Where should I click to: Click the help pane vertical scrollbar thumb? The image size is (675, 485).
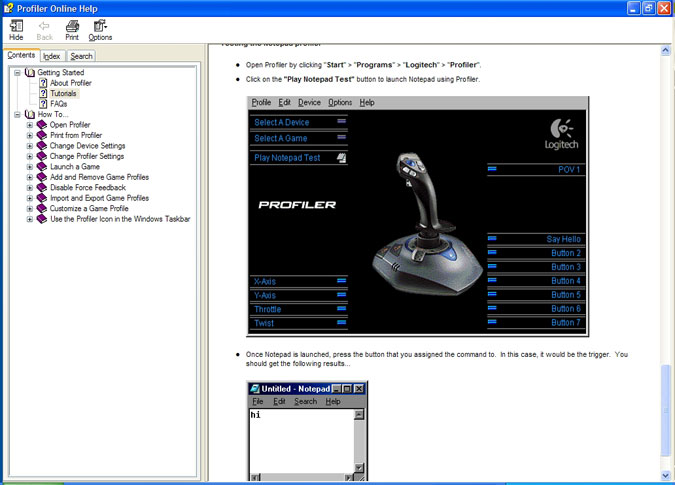coord(666,410)
